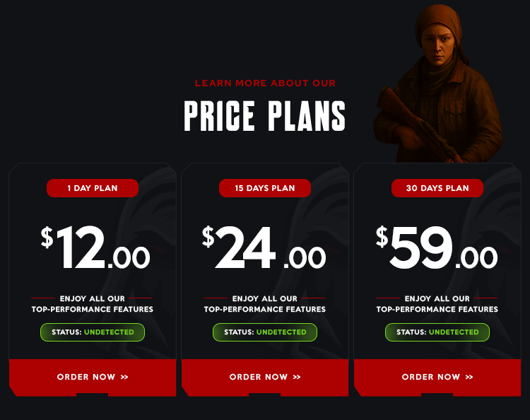The height and width of the screenshot is (420, 530).
Task: Click the double-chevron icon on the 15 Days Plan order button
Action: point(297,377)
